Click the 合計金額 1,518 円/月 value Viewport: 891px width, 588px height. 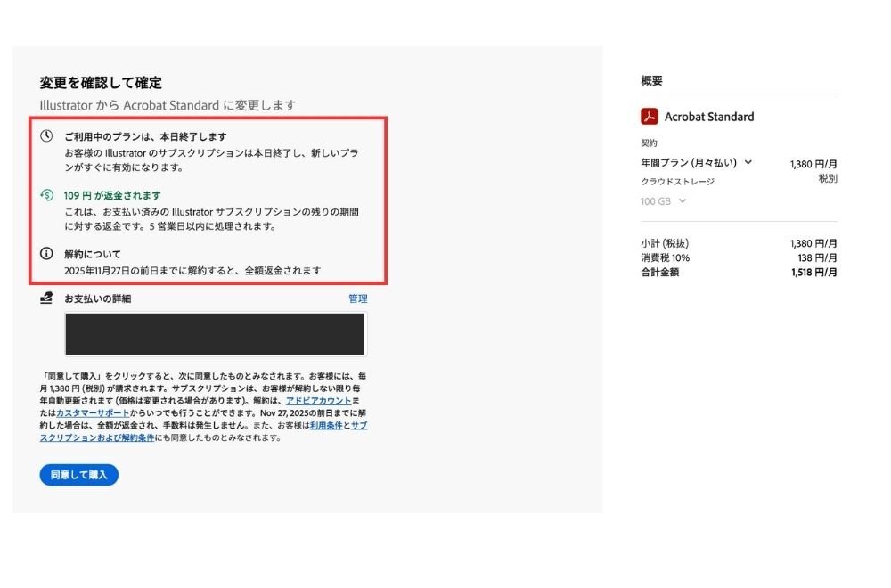coord(813,272)
